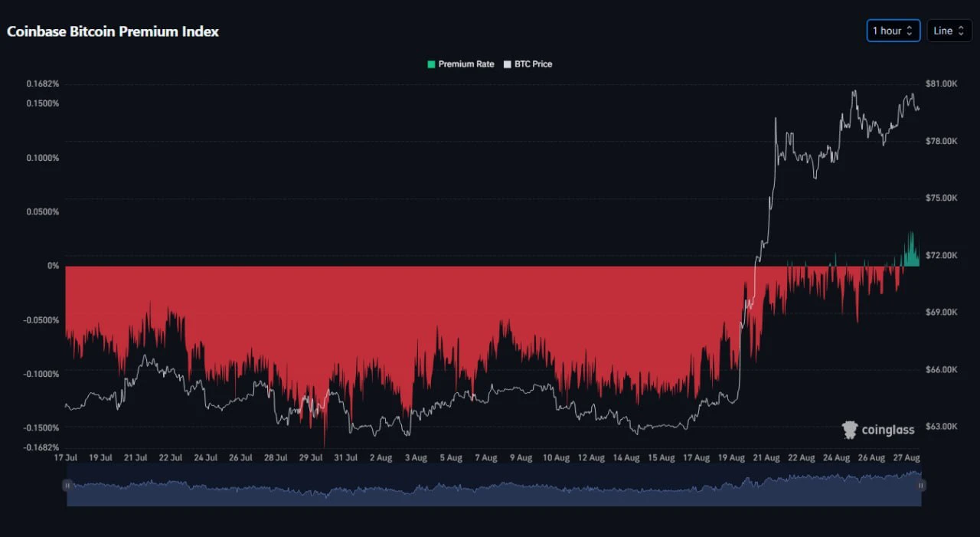Click the 28 Jul date label
Viewport: 980px width, 537px height.
tap(276, 458)
